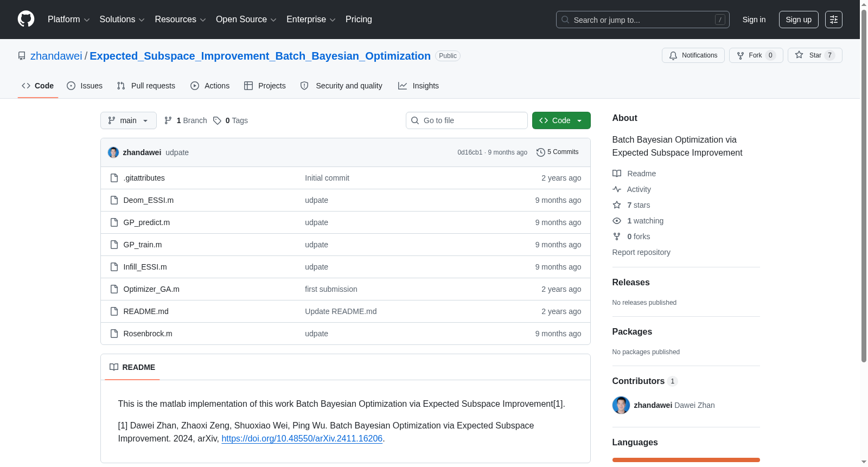Click zhandawei's avatar in the commit header
The width and height of the screenshot is (868, 467).
(x=113, y=152)
